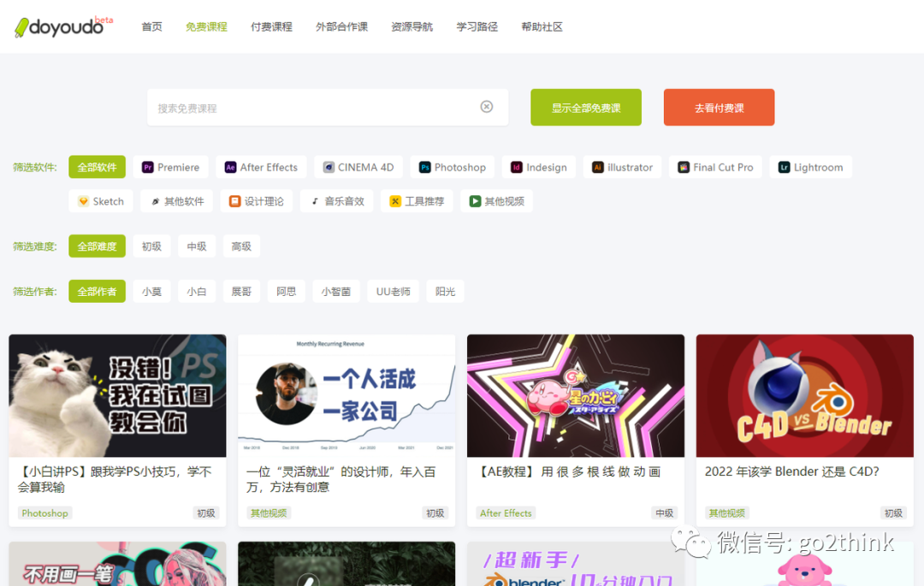Filter courses by CINEMA 4D
The image size is (924, 586).
point(358,167)
